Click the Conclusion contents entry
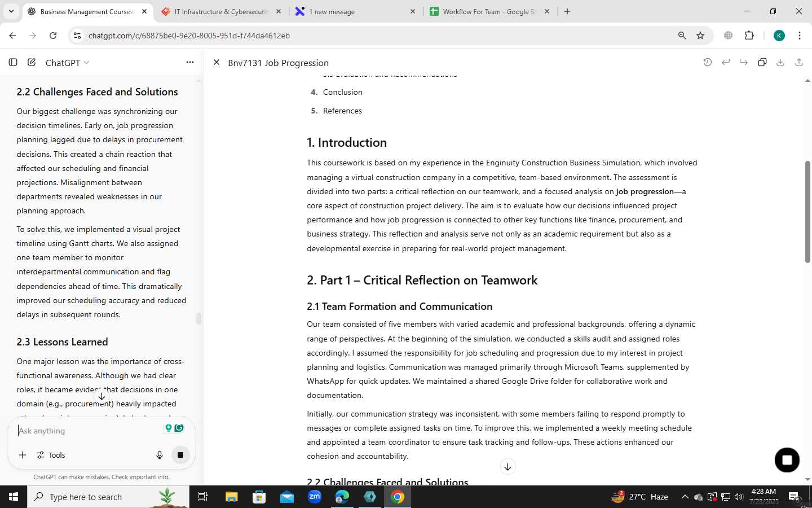The height and width of the screenshot is (508, 812). [343, 92]
